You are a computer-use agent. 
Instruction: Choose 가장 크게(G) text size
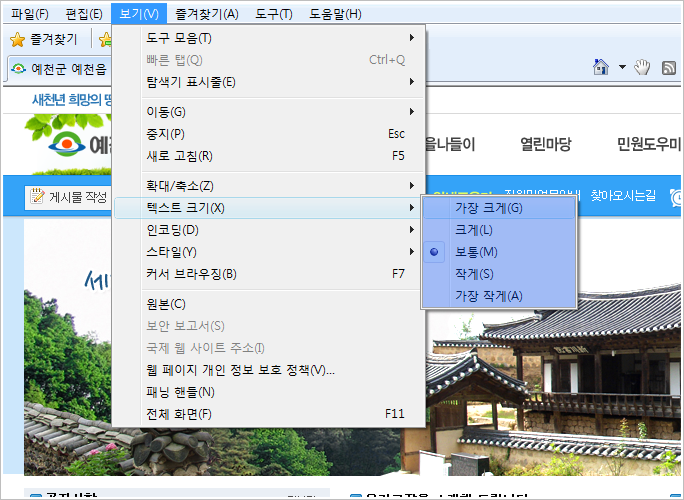[x=499, y=208]
